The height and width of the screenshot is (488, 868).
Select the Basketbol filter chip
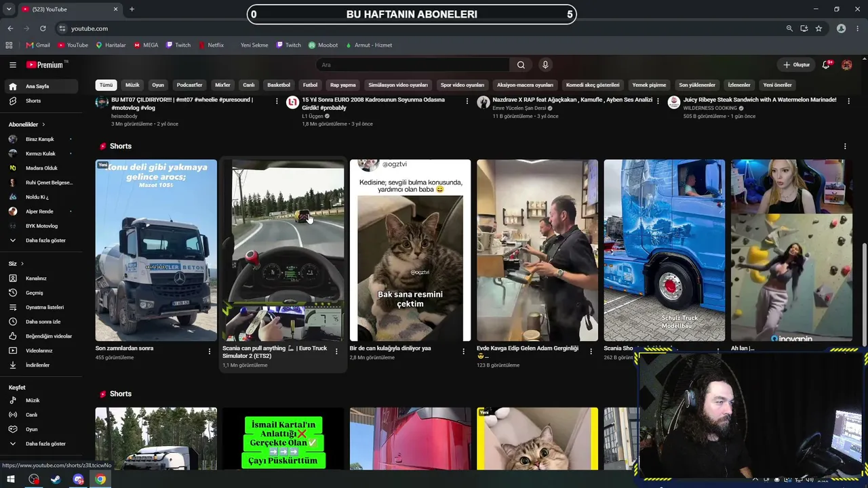[x=279, y=85]
